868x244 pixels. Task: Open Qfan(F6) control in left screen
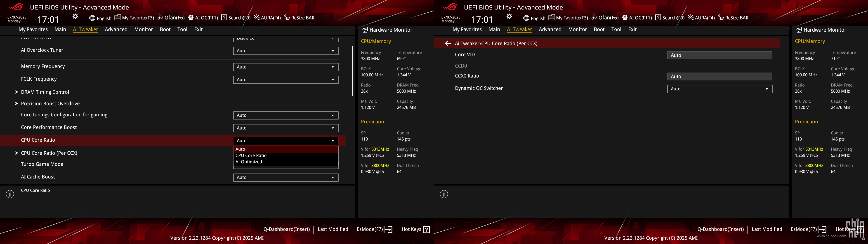(171, 18)
